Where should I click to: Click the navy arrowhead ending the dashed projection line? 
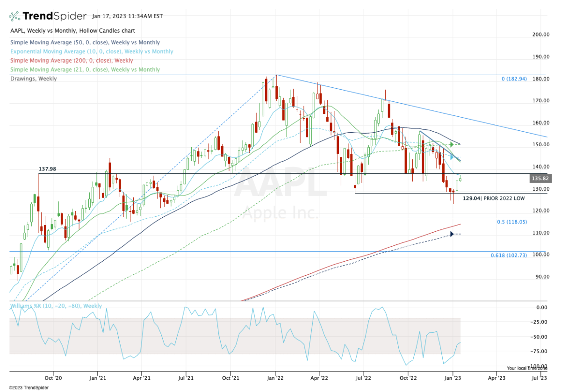coord(451,233)
